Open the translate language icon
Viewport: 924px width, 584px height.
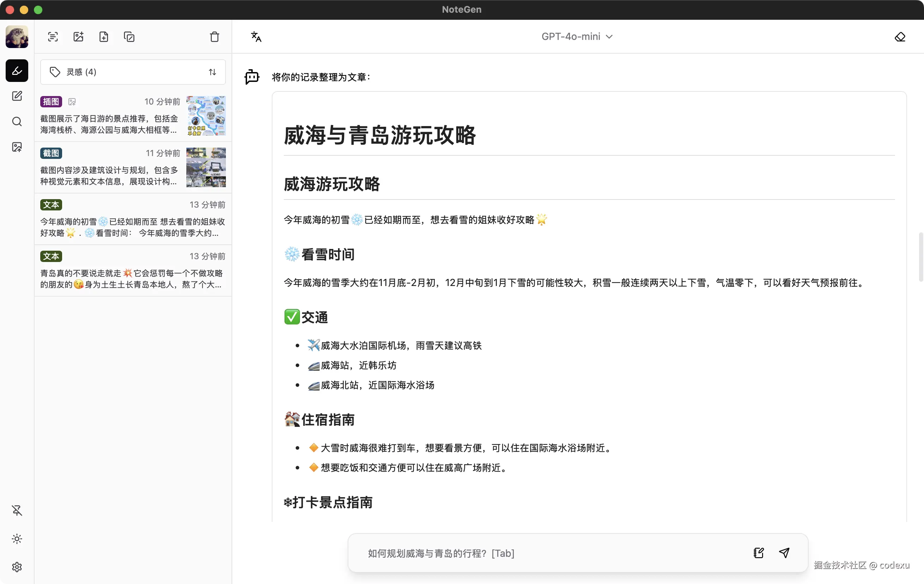(x=256, y=37)
